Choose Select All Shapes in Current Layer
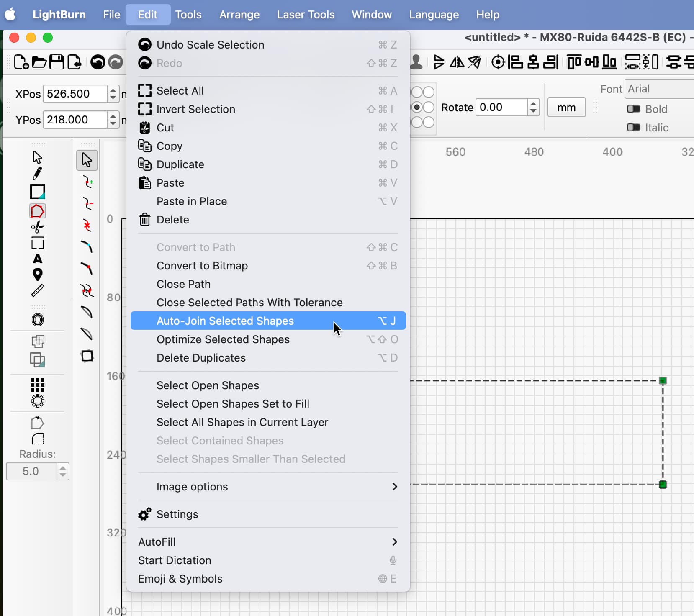 pos(268,422)
